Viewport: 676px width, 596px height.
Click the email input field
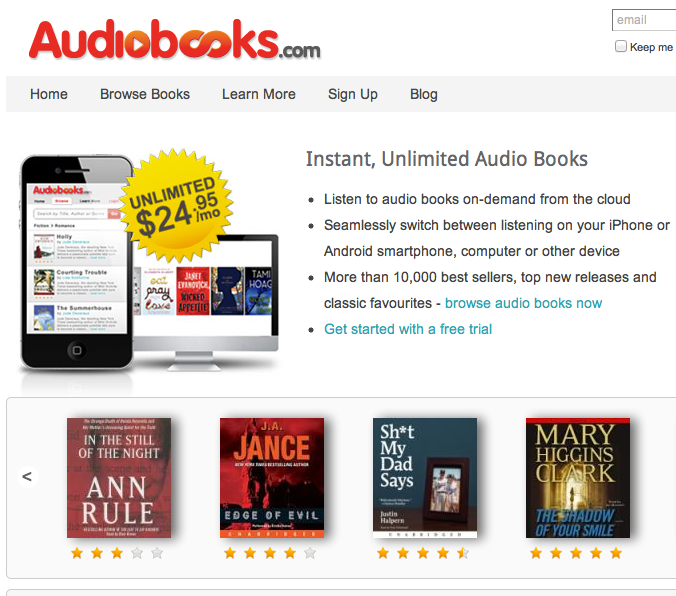[644, 20]
